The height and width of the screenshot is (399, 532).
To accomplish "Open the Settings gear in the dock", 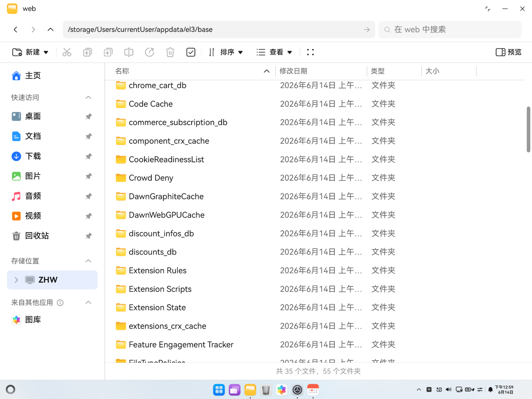I will point(297,390).
